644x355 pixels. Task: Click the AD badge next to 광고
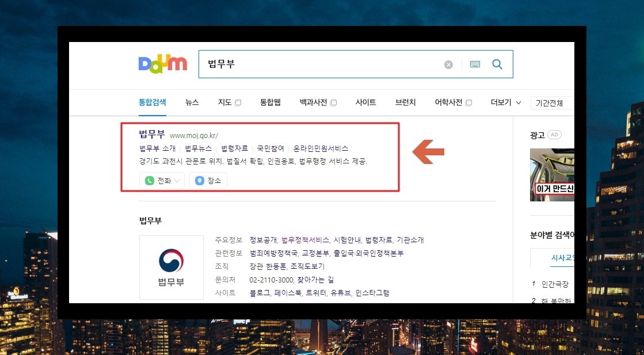point(554,135)
